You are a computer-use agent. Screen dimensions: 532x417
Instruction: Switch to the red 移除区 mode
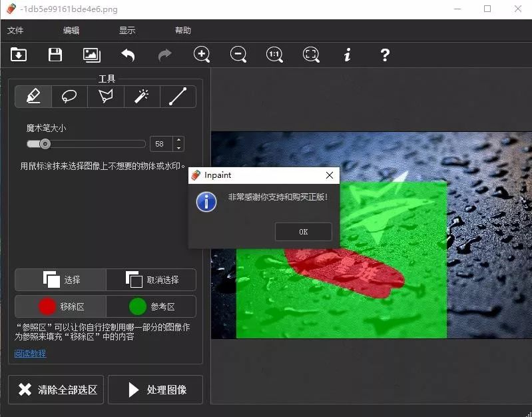tap(61, 306)
